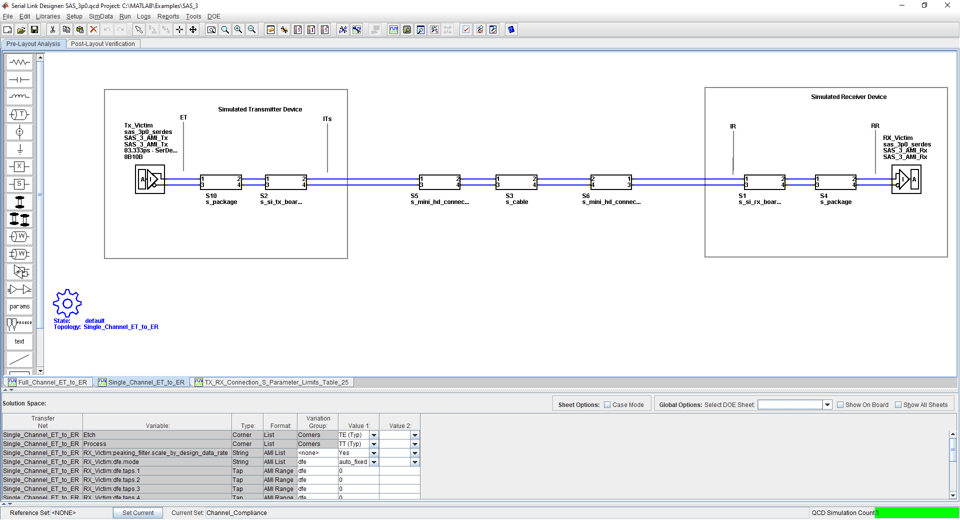Image resolution: width=960 pixels, height=520 pixels.
Task: Select the inductor component tool
Action: pos(20,97)
